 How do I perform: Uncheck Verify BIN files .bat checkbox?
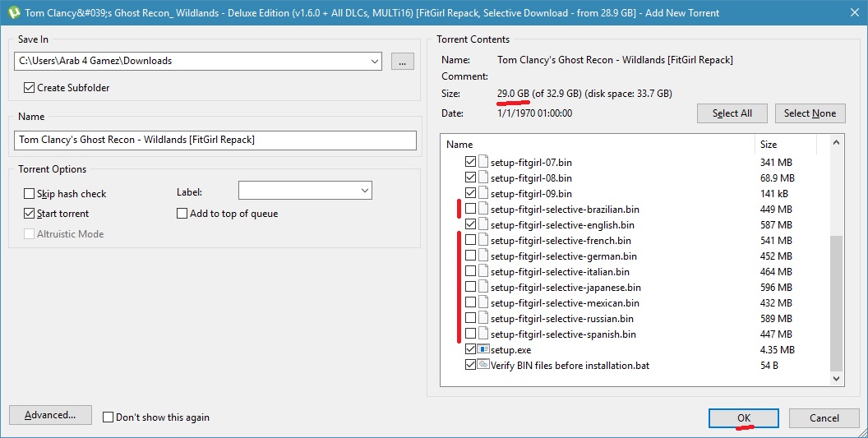point(470,365)
